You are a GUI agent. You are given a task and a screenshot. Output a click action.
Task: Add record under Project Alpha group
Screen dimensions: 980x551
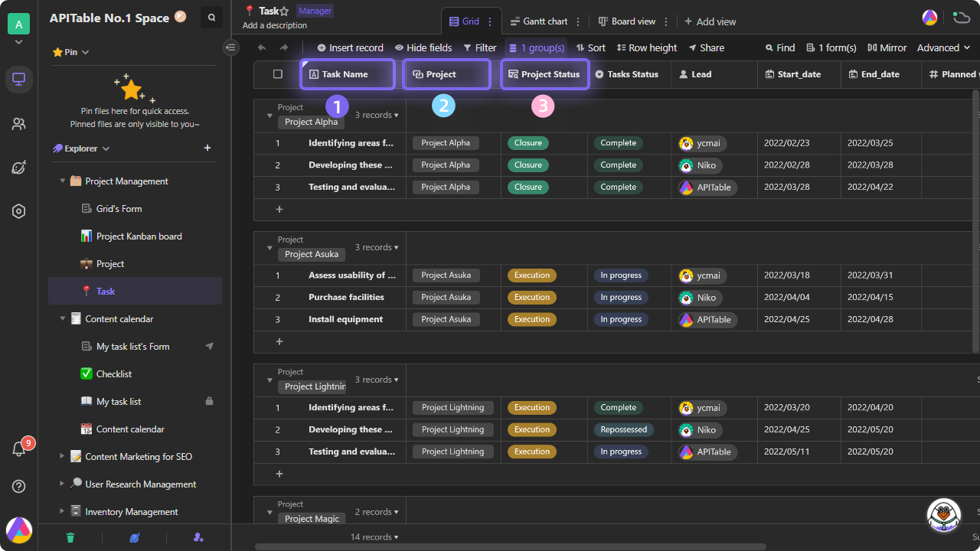279,209
